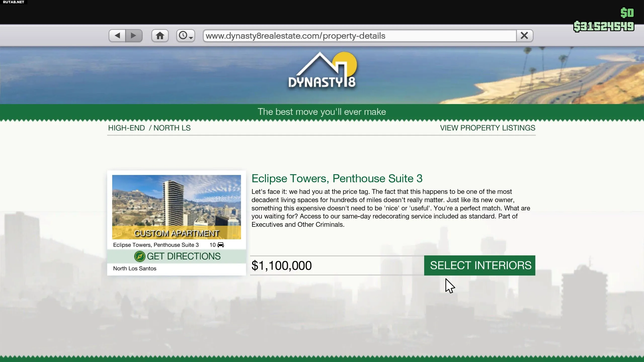The image size is (644, 362).
Task: Click the bank balance money counter
Action: pos(603,26)
